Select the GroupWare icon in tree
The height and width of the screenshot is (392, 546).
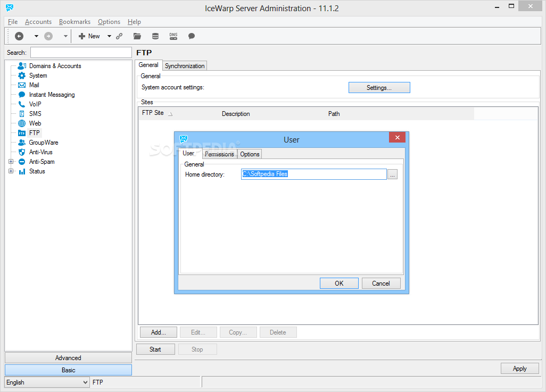point(22,143)
